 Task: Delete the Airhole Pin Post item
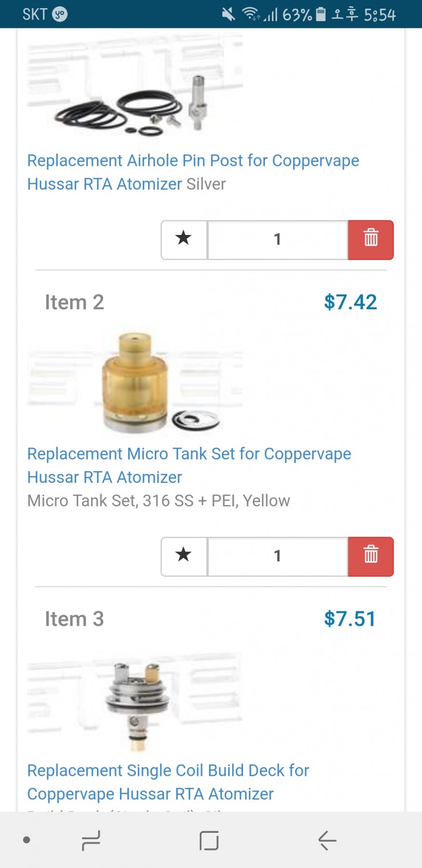point(370,240)
